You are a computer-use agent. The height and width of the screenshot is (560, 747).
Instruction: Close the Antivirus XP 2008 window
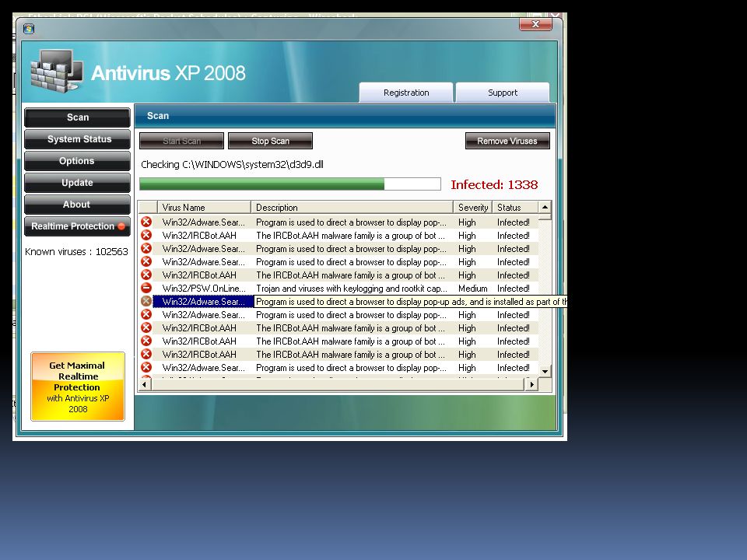535,24
